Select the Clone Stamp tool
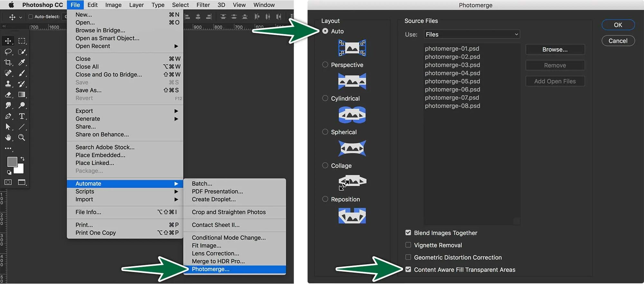The image size is (644, 285). [8, 84]
